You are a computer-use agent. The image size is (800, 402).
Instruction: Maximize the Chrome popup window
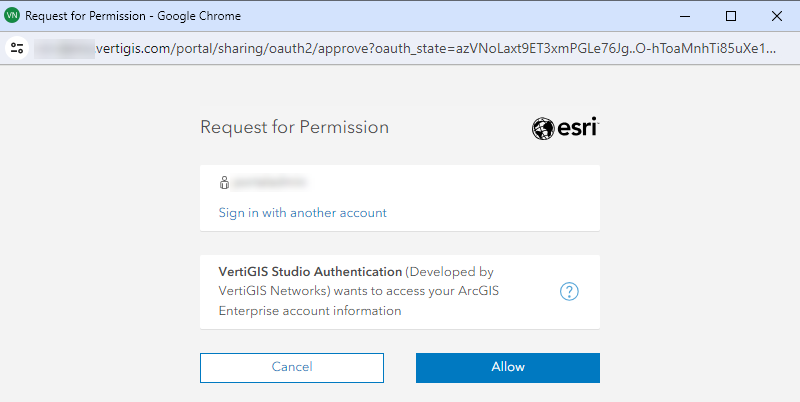click(731, 16)
